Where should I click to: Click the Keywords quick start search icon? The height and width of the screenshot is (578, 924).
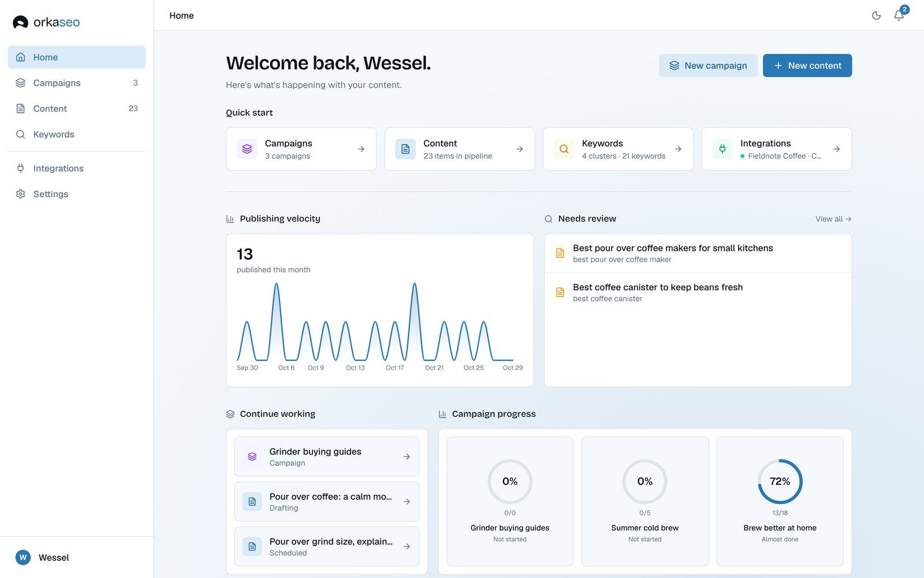(x=564, y=149)
